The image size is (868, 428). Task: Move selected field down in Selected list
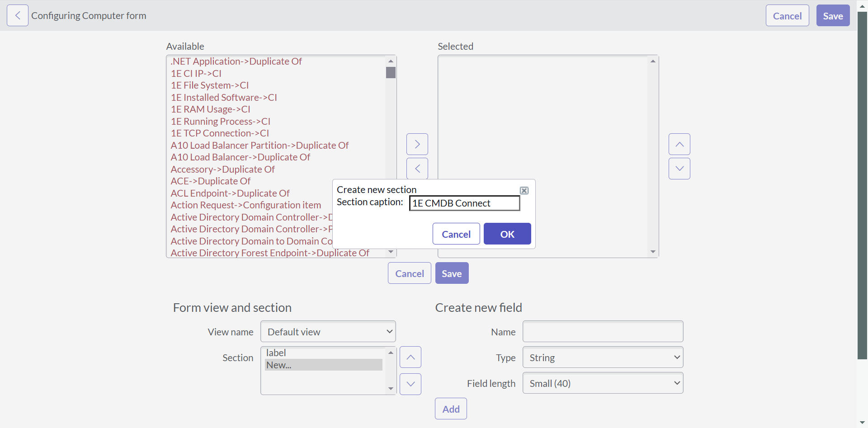(679, 169)
